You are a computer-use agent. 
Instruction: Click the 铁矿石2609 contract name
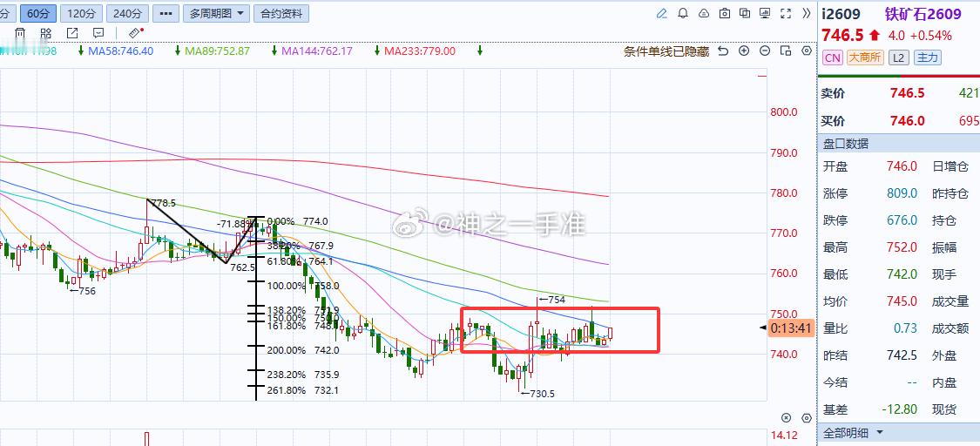(923, 14)
